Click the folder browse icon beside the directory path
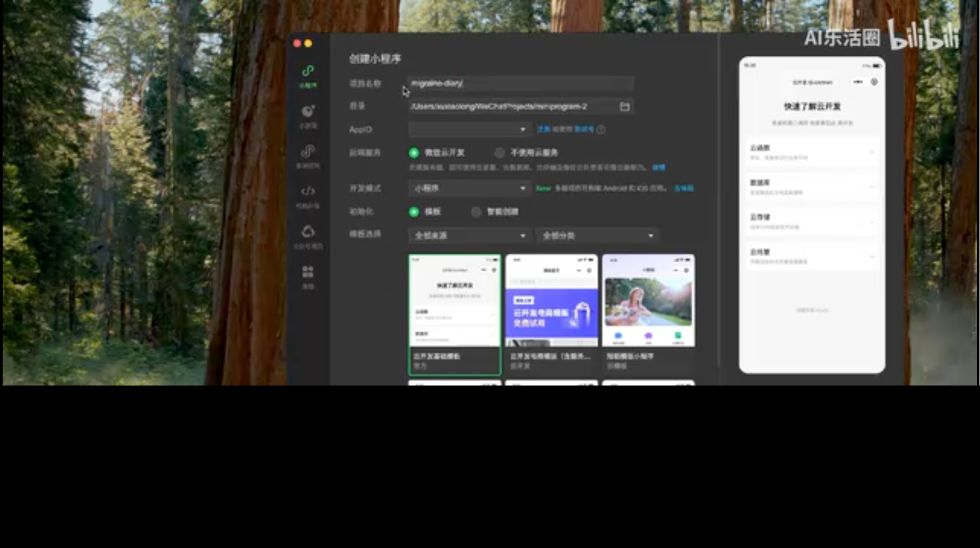Viewport: 980px width, 548px height. click(x=625, y=106)
